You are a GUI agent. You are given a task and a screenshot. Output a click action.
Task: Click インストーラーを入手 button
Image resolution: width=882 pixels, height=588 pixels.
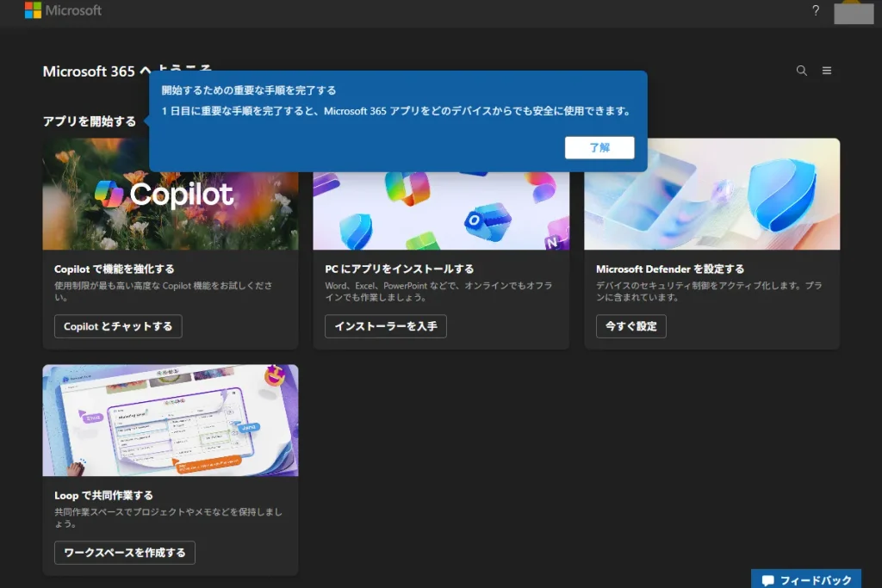(386, 326)
